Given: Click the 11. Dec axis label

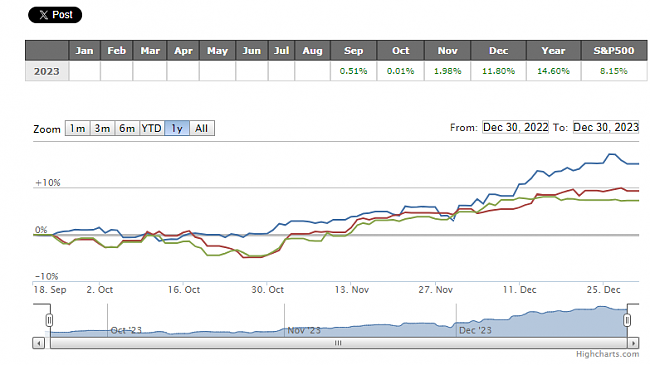Looking at the screenshot, I should point(519,290).
